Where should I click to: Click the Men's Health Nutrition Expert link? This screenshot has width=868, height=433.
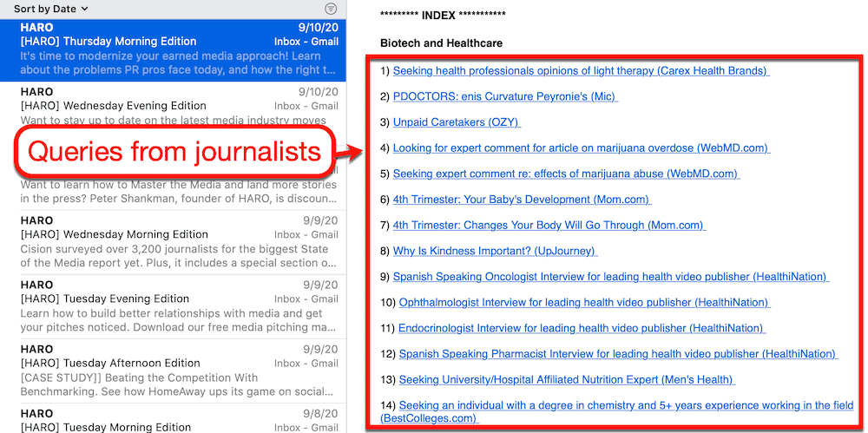click(566, 380)
